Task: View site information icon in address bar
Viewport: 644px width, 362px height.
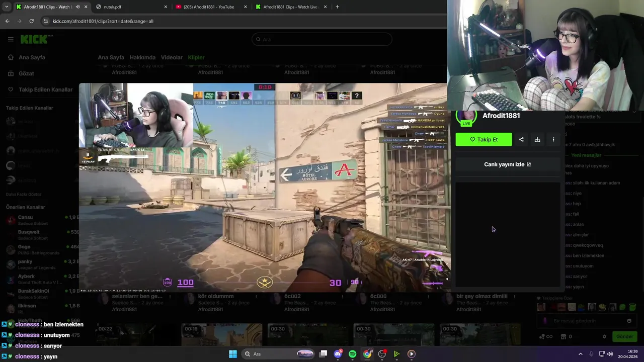Action: click(x=46, y=21)
